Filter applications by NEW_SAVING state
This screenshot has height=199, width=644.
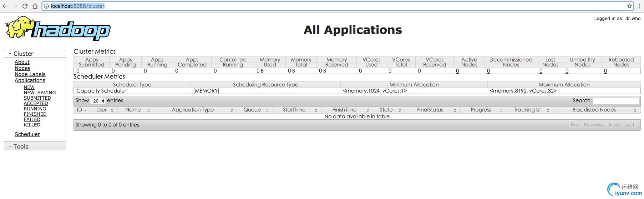pyautogui.click(x=40, y=93)
